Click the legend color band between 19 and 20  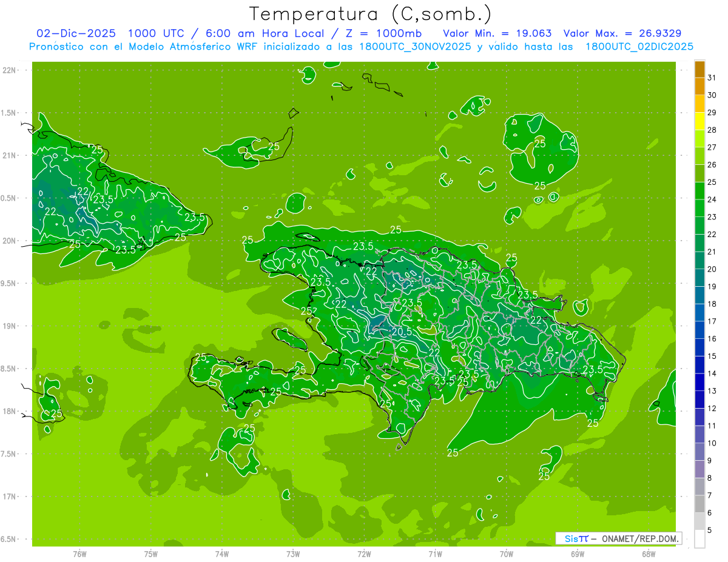click(699, 278)
